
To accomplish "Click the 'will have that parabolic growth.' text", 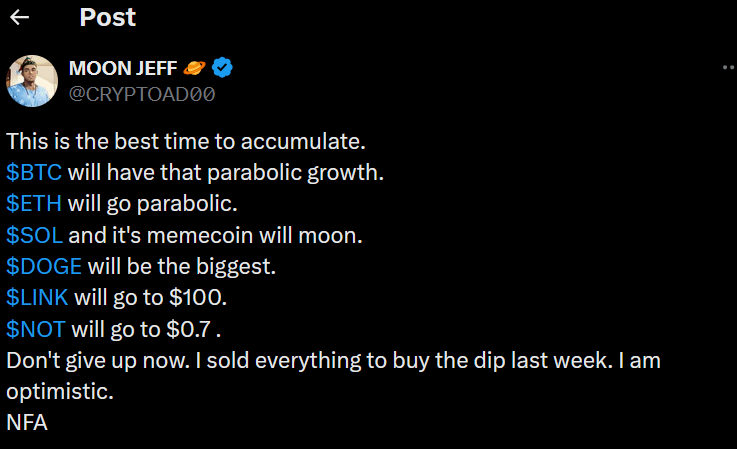I will point(226,173).
